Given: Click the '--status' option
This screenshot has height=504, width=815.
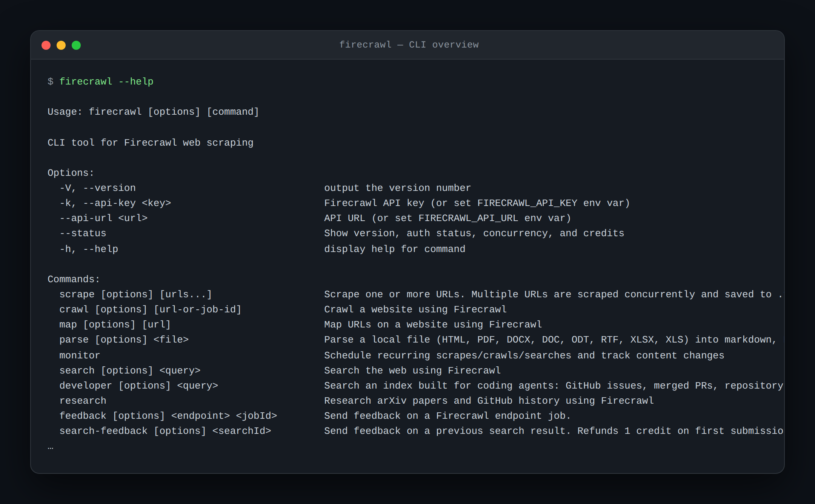Looking at the screenshot, I should coord(83,233).
